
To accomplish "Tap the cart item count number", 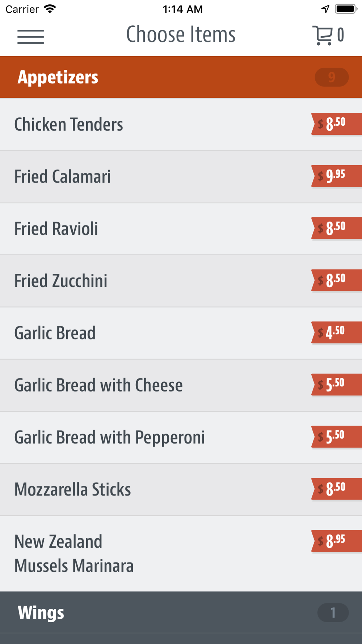I will click(x=340, y=35).
